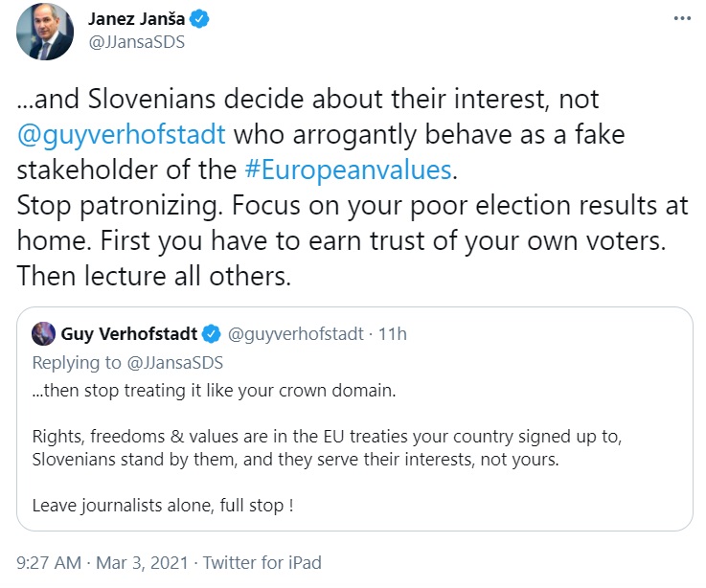Click the Janez Janša display name
Viewport: 706px width, 588px height.
coord(139,19)
